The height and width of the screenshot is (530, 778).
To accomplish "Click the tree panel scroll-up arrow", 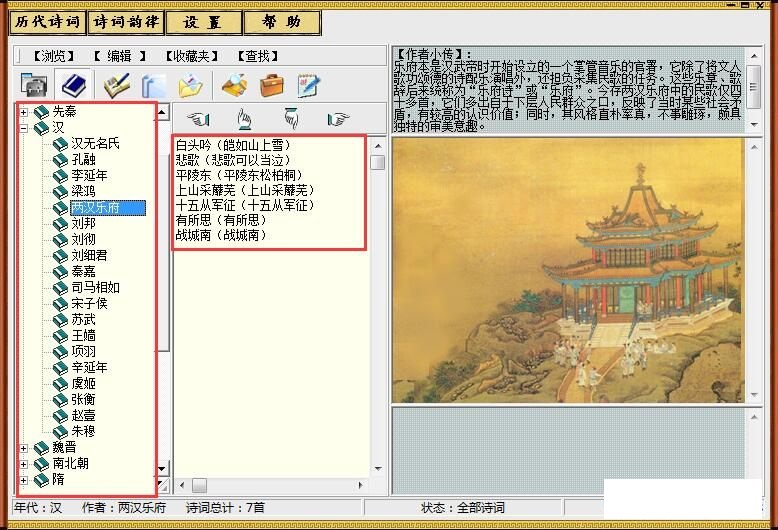I will pyautogui.click(x=162, y=113).
